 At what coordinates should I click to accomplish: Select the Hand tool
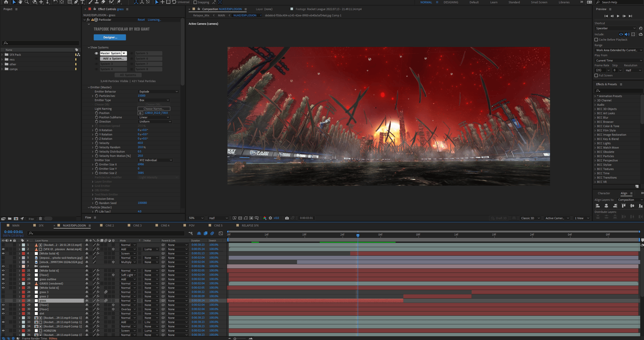20,2
